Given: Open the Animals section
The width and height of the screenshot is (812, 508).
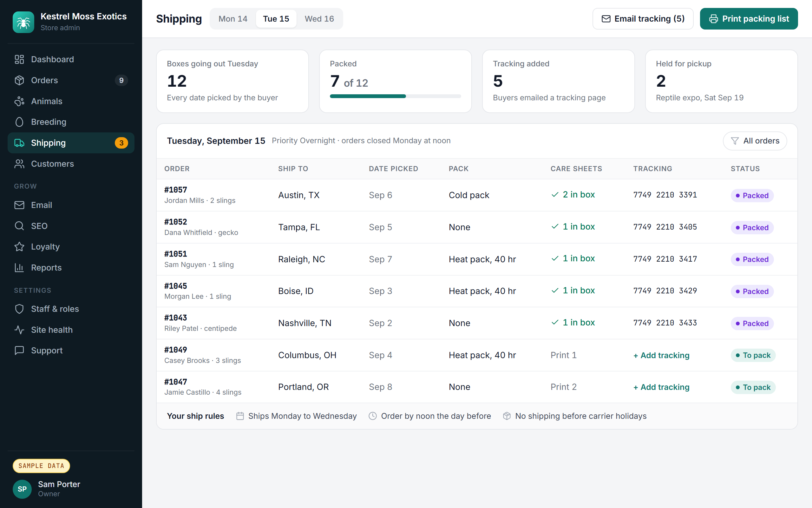Looking at the screenshot, I should click(x=71, y=101).
